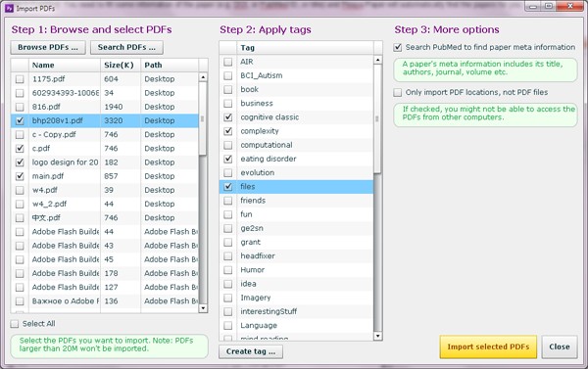The width and height of the screenshot is (588, 369).
Task: Select the headfixer tag row
Action: 296,255
